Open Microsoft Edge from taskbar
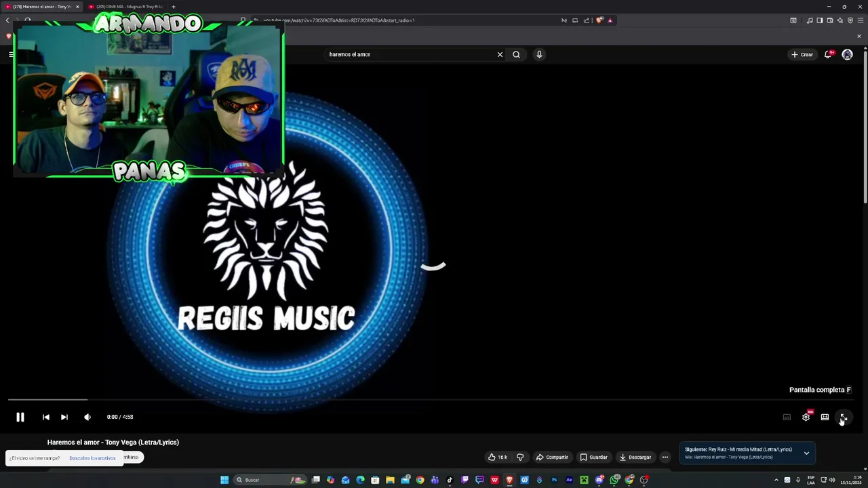The width and height of the screenshot is (868, 488). [360, 480]
